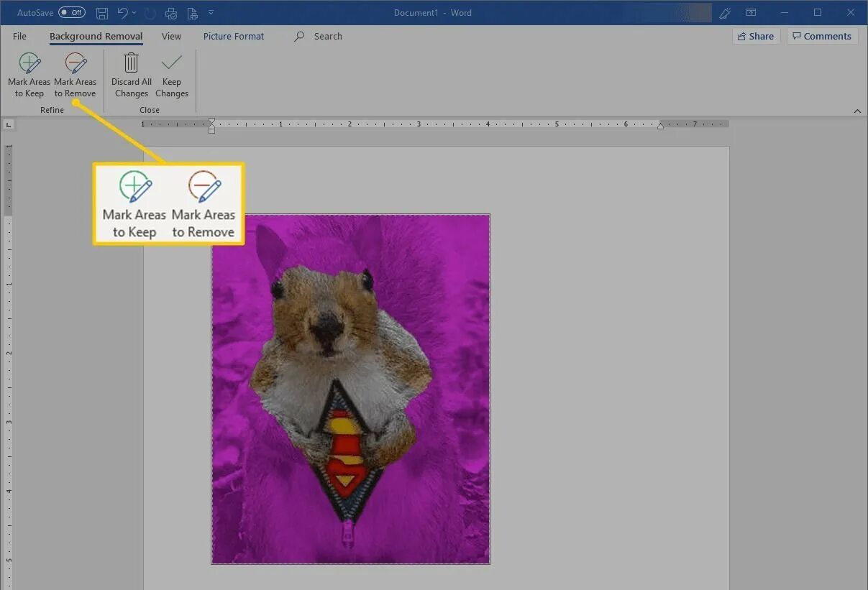
Task: Open Customize Quick Access Toolbar dropdown
Action: click(211, 13)
